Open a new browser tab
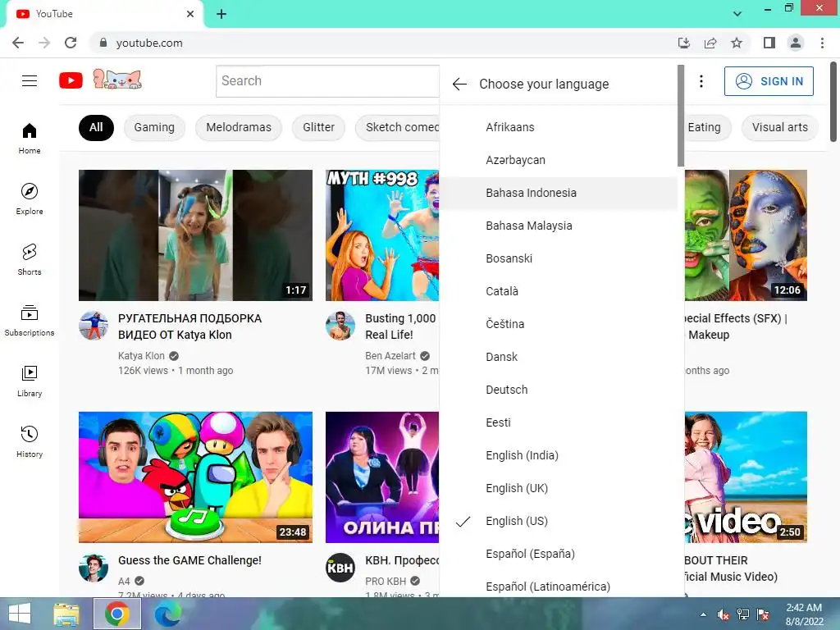This screenshot has height=630, width=840. click(221, 14)
